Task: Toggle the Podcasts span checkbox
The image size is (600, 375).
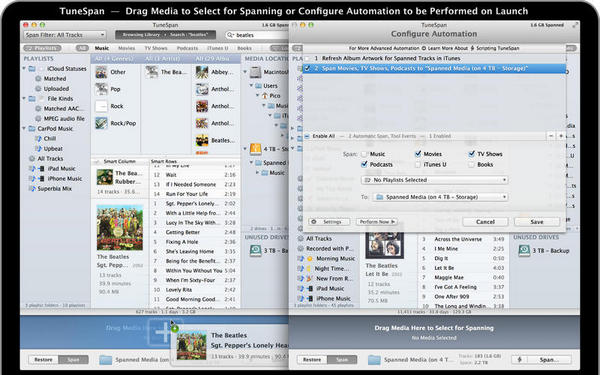Action: click(364, 165)
